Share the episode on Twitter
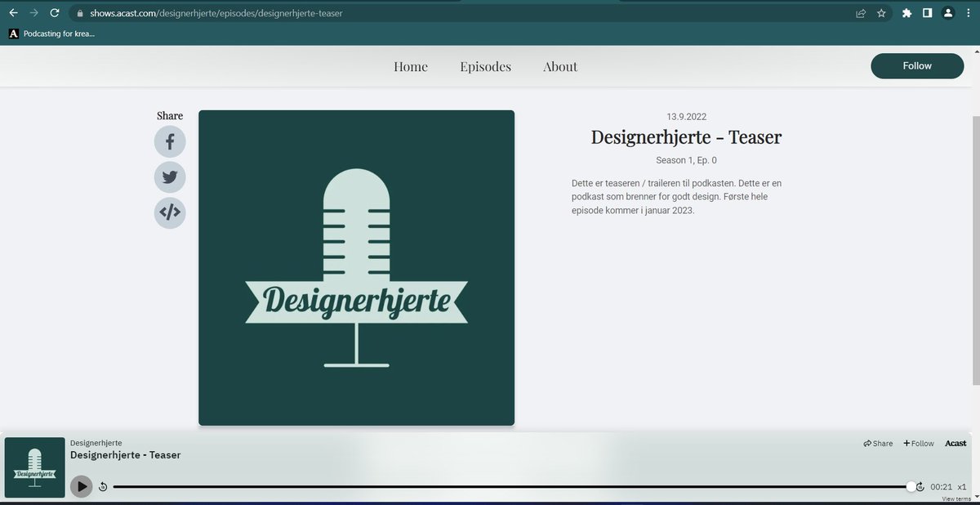This screenshot has height=505, width=980. pyautogui.click(x=170, y=177)
